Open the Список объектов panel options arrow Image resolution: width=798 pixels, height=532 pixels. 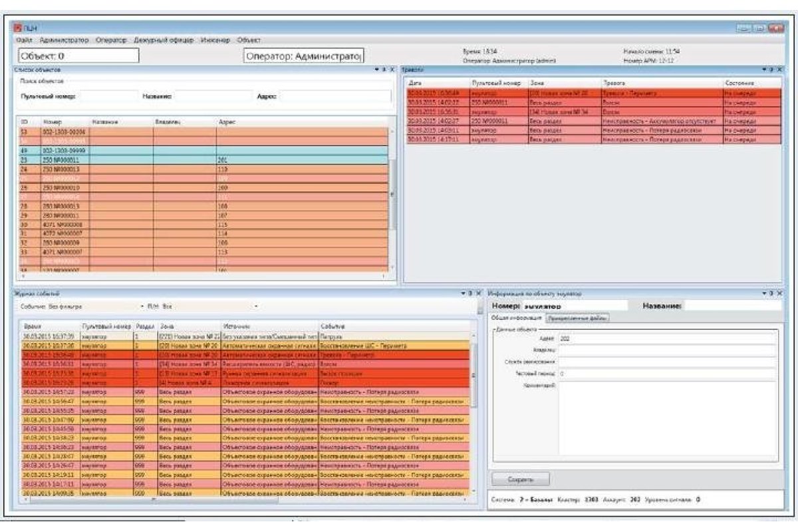[x=376, y=69]
